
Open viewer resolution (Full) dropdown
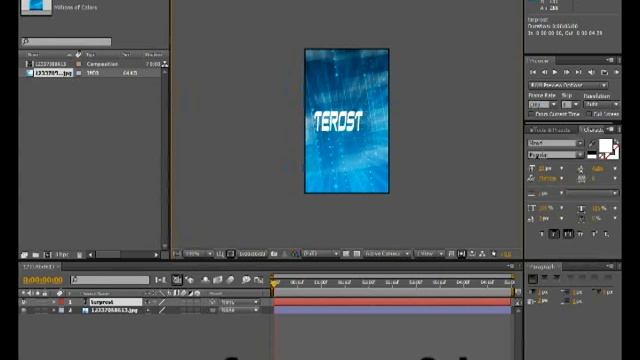(321, 254)
